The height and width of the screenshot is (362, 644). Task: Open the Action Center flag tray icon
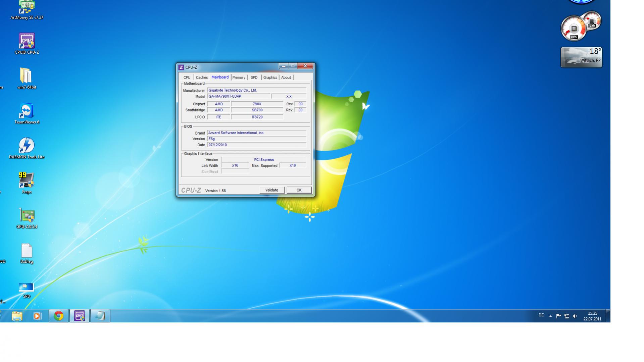[x=558, y=316]
